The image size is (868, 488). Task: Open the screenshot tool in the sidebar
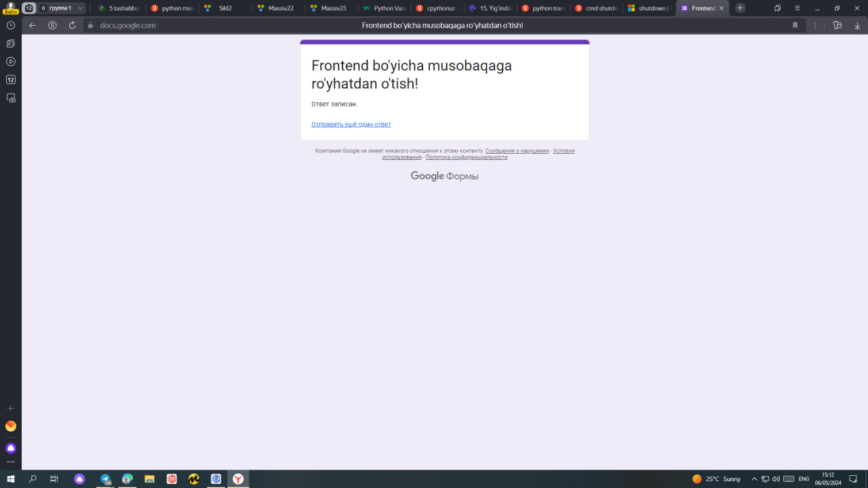[11, 98]
